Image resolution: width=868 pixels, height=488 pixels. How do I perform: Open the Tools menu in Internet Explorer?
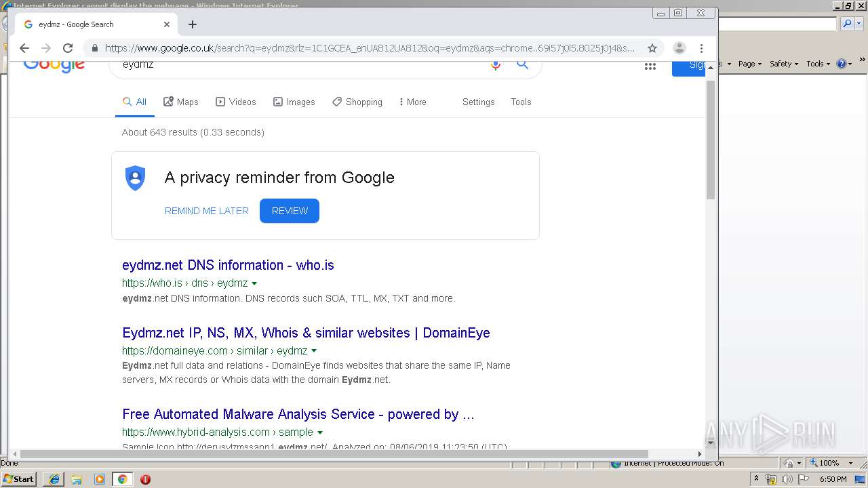pyautogui.click(x=818, y=64)
